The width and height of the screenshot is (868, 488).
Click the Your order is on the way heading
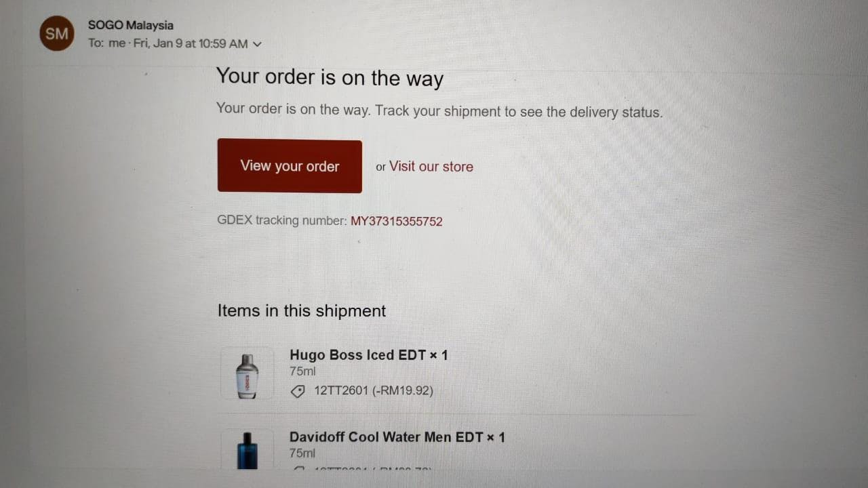(330, 78)
